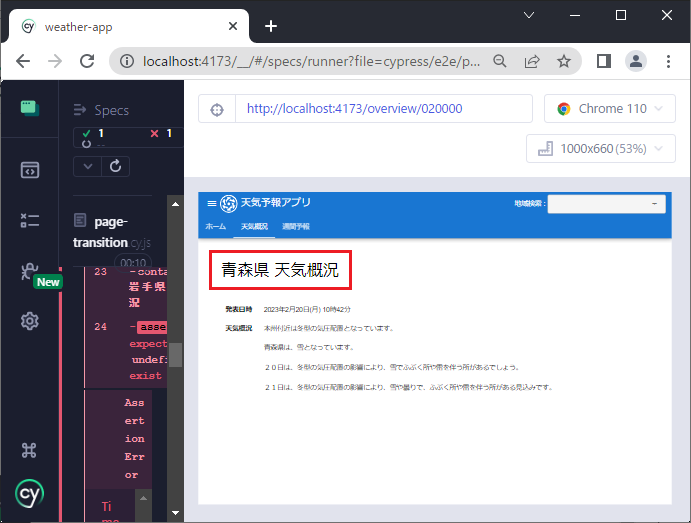
Task: Click command log row 24 assert
Action: (x=127, y=351)
